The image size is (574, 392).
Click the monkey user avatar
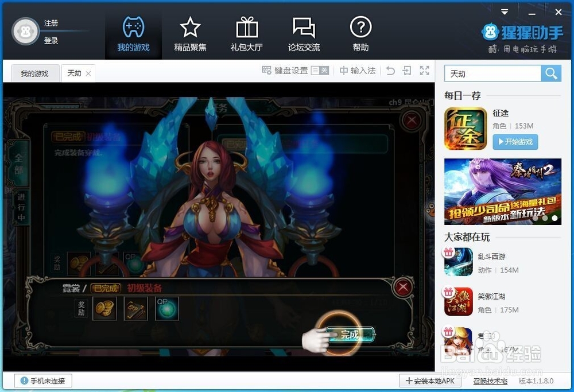click(25, 32)
